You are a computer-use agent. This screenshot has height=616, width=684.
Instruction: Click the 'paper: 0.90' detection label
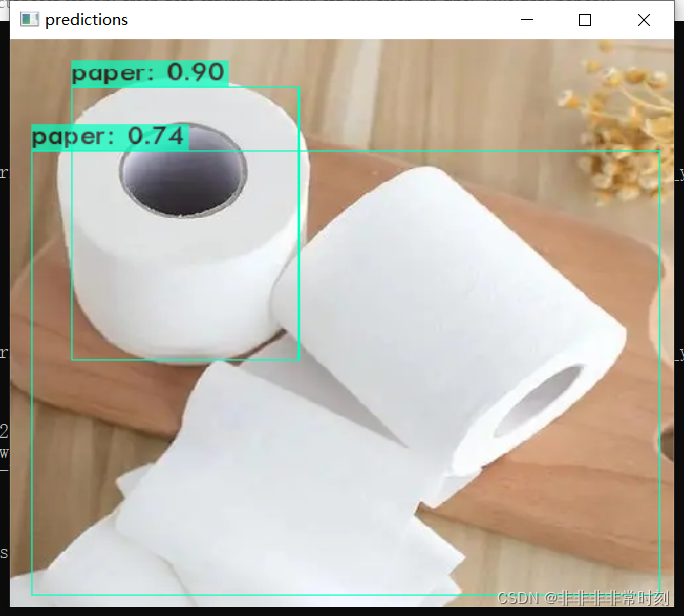pyautogui.click(x=150, y=73)
